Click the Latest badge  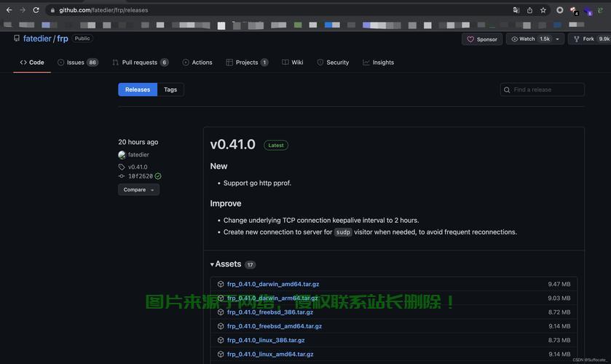coord(276,146)
